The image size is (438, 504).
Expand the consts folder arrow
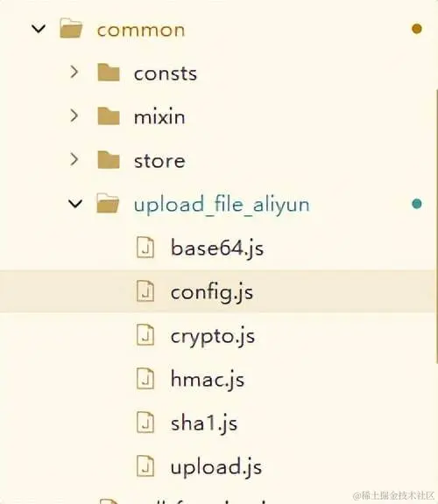point(74,72)
